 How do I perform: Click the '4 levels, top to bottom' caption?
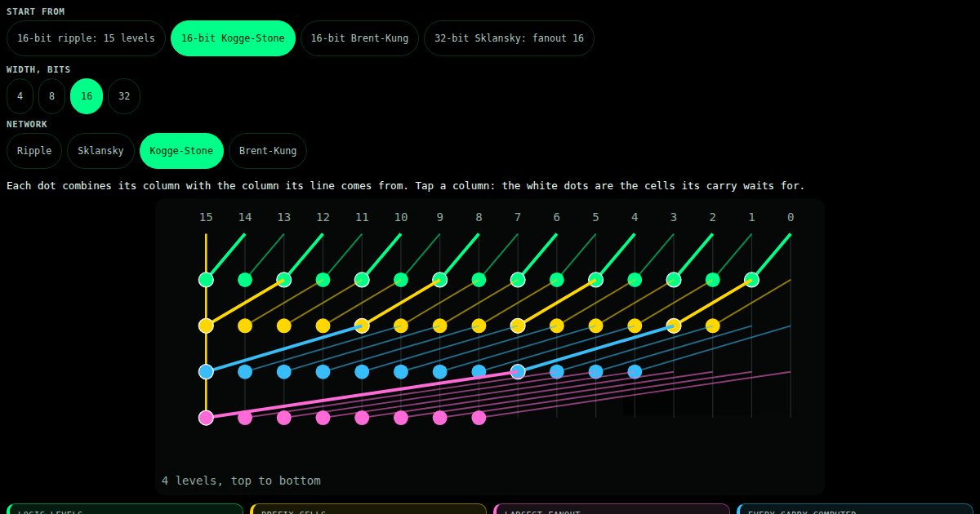(x=241, y=481)
